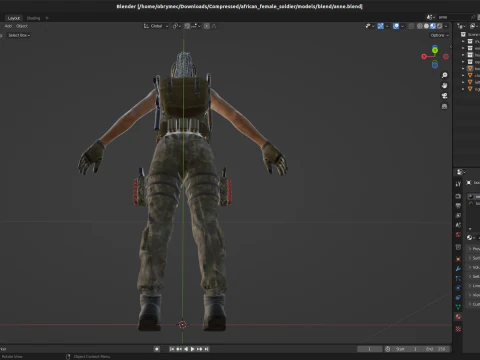Open the orange Object properties tab icon
This screenshot has height=360, width=480.
[458, 259]
